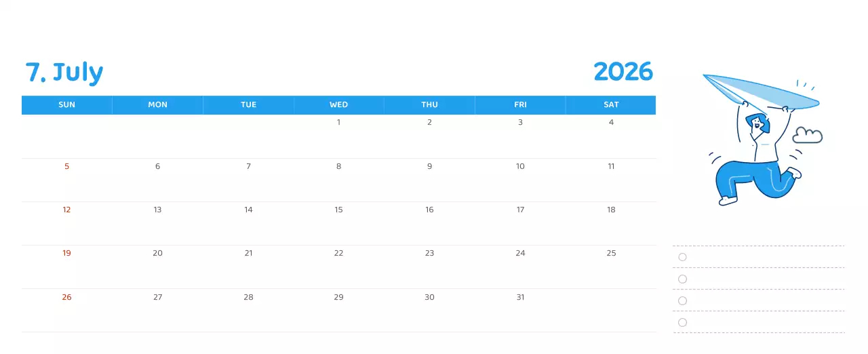Select July 1 on the calendar
868x354 pixels.
click(338, 123)
